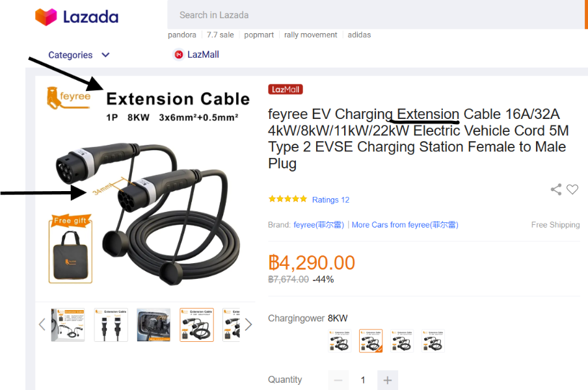This screenshot has height=390, width=588.
Task: Show next product thumbnails arrow
Action: click(248, 324)
